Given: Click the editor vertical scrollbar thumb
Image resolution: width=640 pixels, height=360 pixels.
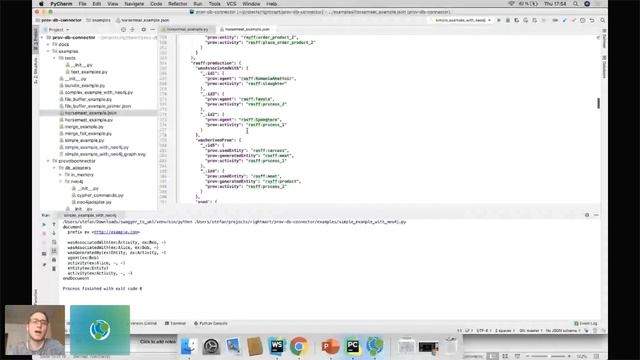Looking at the screenshot, I should point(598,103).
